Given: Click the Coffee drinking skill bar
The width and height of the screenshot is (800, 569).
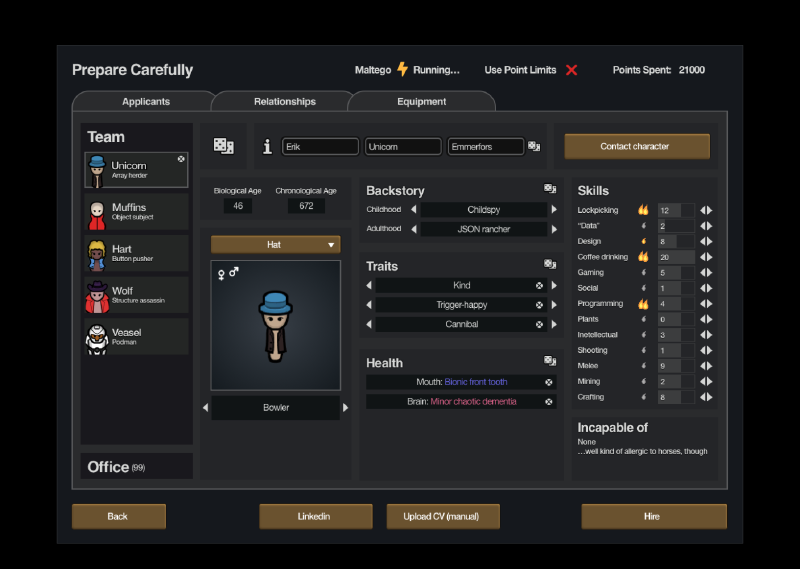Looking at the screenshot, I should (676, 257).
